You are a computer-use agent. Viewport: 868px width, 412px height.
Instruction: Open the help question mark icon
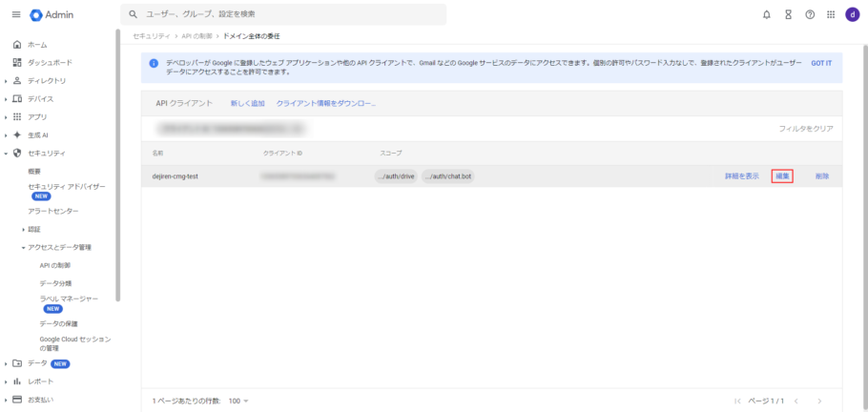point(809,14)
